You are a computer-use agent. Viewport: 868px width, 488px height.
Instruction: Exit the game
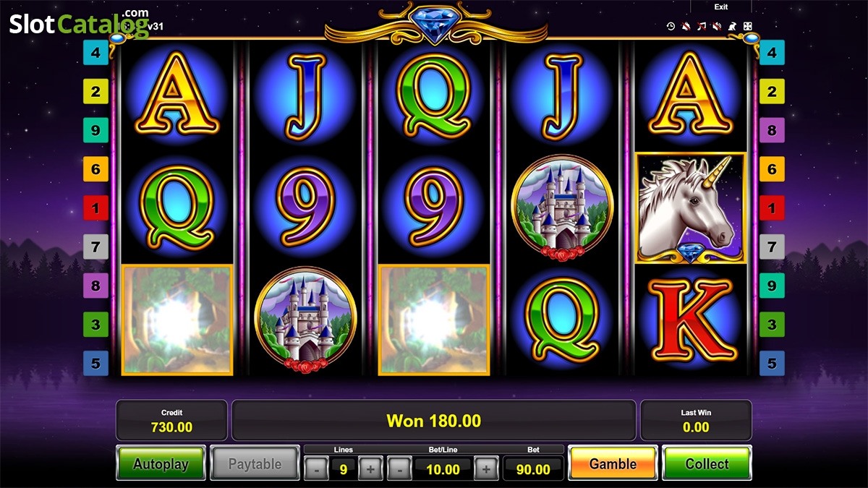point(721,7)
